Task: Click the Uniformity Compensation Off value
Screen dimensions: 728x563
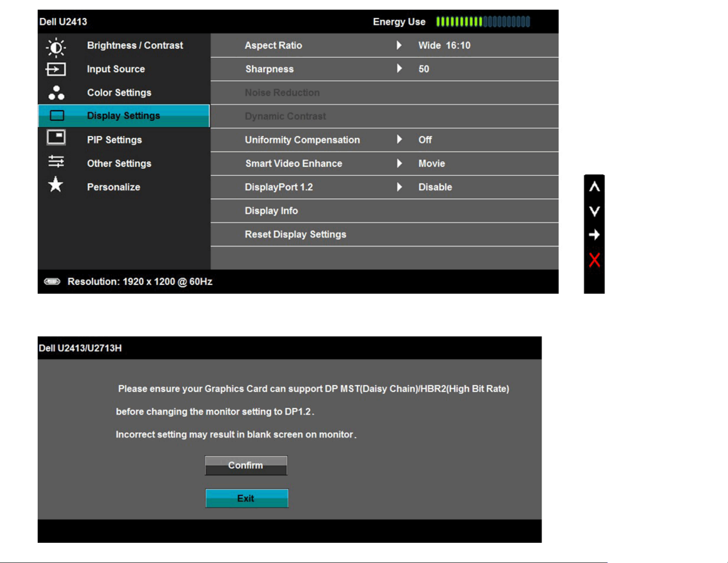Action: 425,140
